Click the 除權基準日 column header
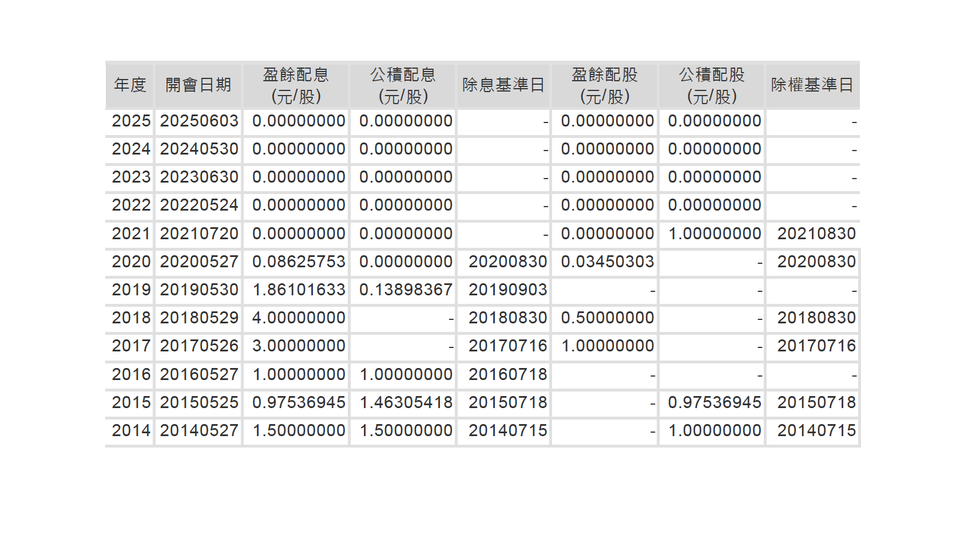The image size is (980, 546). (812, 85)
